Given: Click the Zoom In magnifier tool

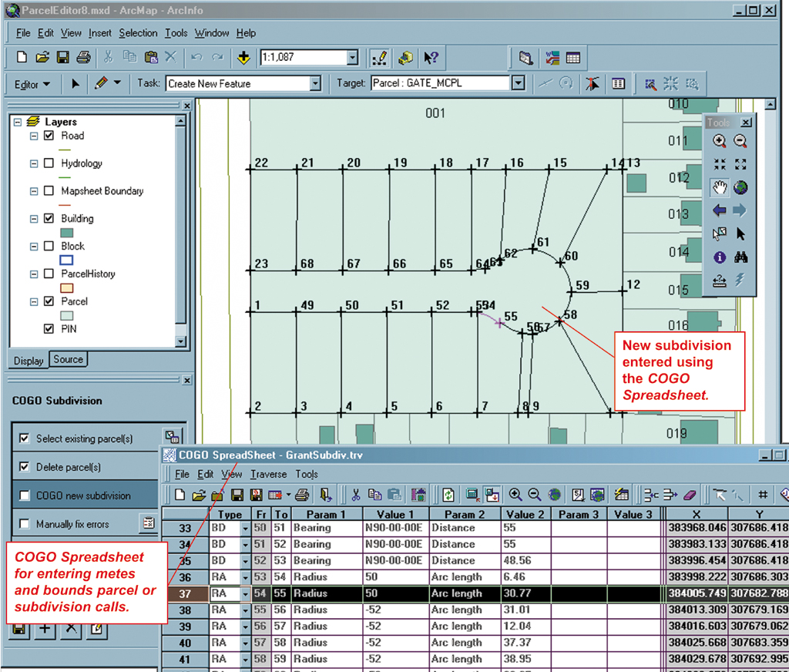Looking at the screenshot, I should coord(720,141).
